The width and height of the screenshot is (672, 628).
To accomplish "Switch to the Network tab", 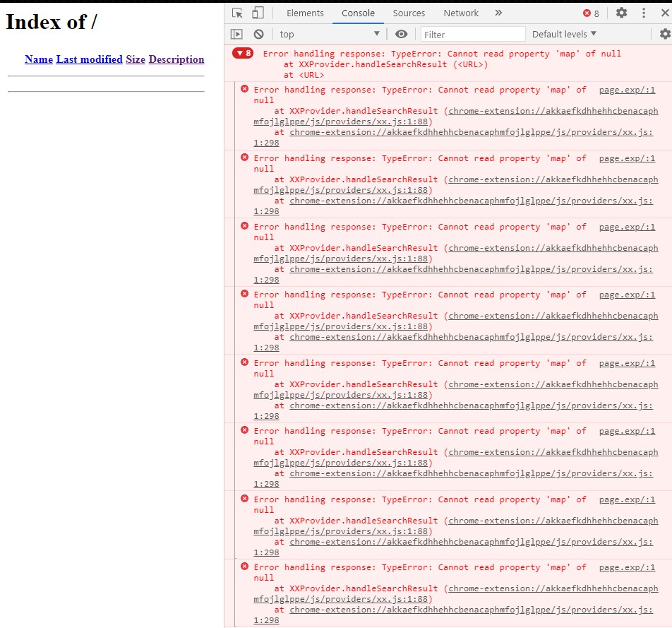I will 461,13.
